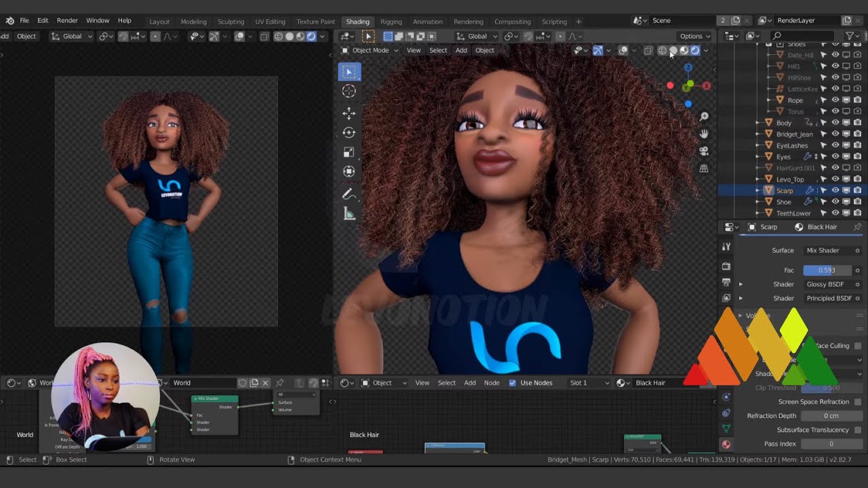Pin the properties editor with the pin icon

pyautogui.click(x=857, y=227)
